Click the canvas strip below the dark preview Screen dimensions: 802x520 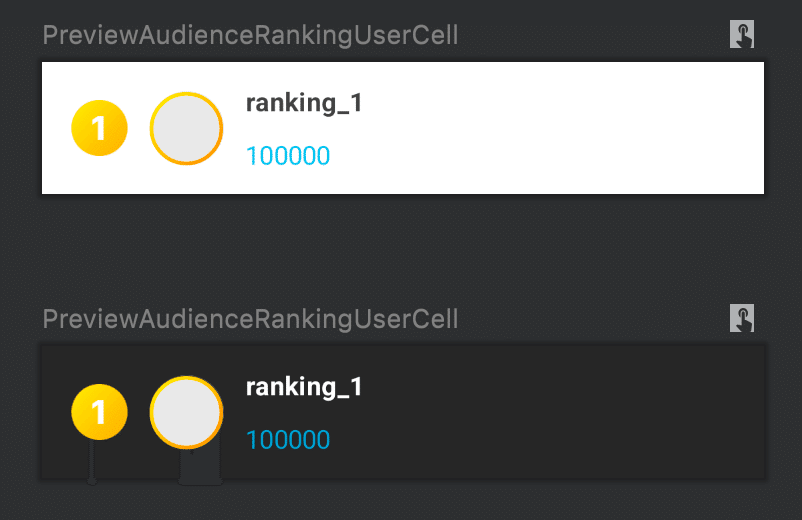(x=401, y=502)
